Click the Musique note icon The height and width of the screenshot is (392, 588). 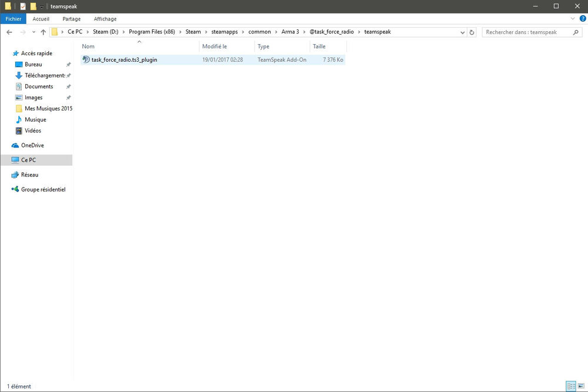coord(19,119)
